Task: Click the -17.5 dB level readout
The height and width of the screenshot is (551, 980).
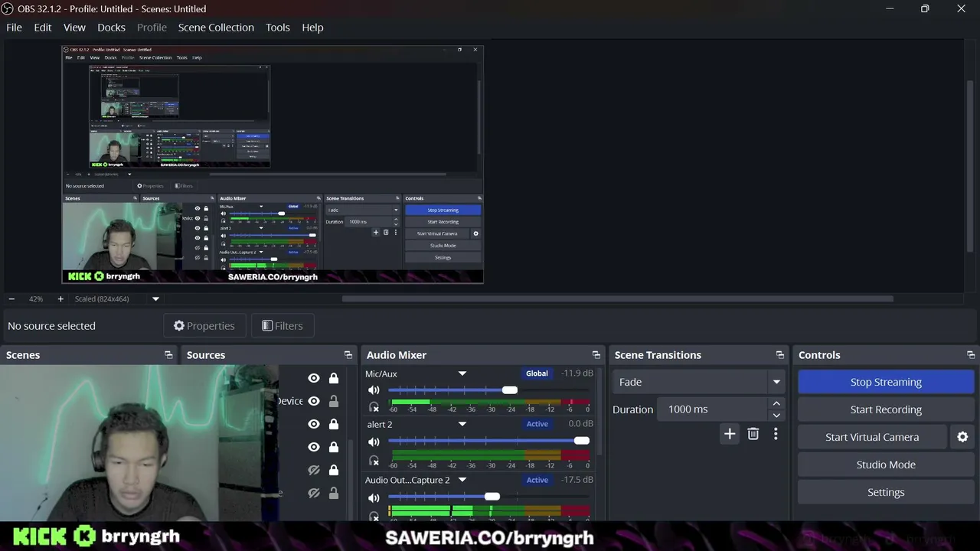Action: click(577, 480)
